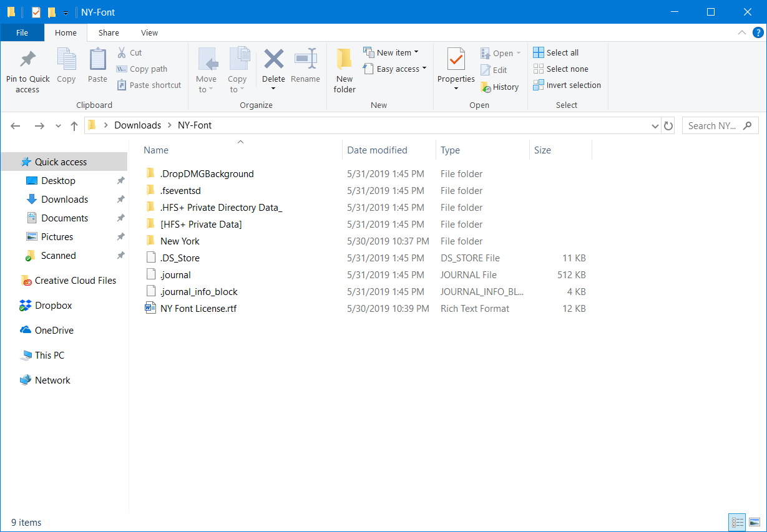Open Customize Quick Access Toolbar arrow
Image resolution: width=767 pixels, height=532 pixels.
[66, 12]
